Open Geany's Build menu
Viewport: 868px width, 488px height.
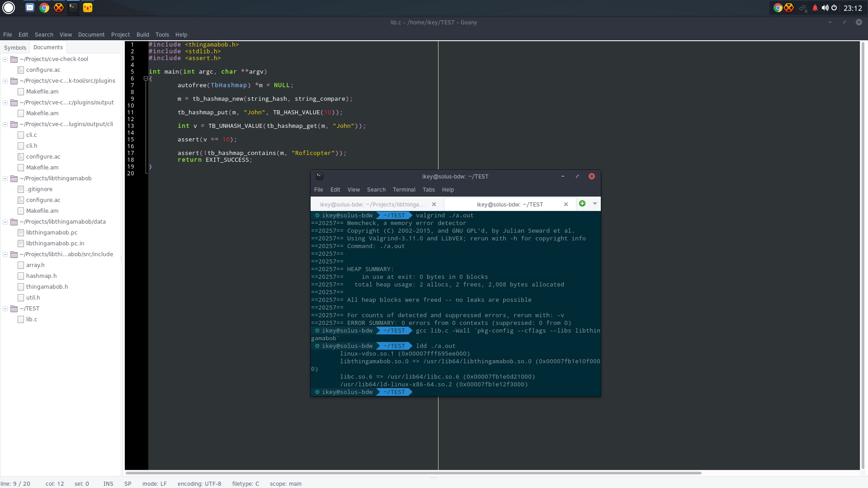pos(143,35)
